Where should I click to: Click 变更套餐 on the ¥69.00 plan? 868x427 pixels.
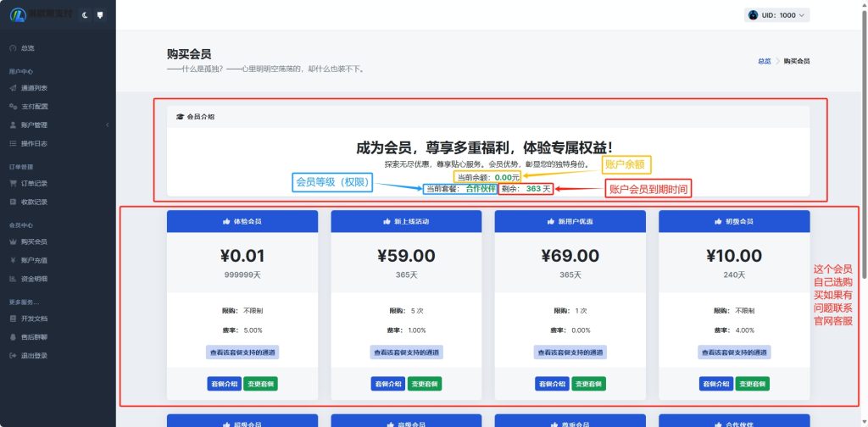588,384
